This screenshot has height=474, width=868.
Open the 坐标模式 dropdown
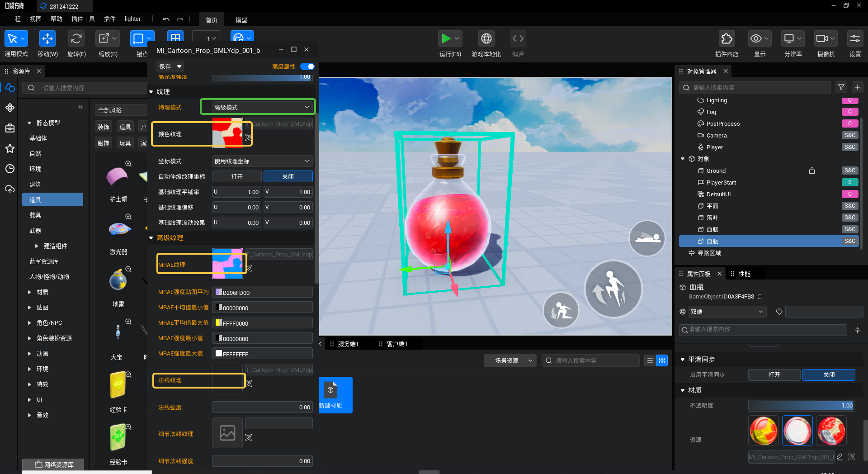pos(262,161)
